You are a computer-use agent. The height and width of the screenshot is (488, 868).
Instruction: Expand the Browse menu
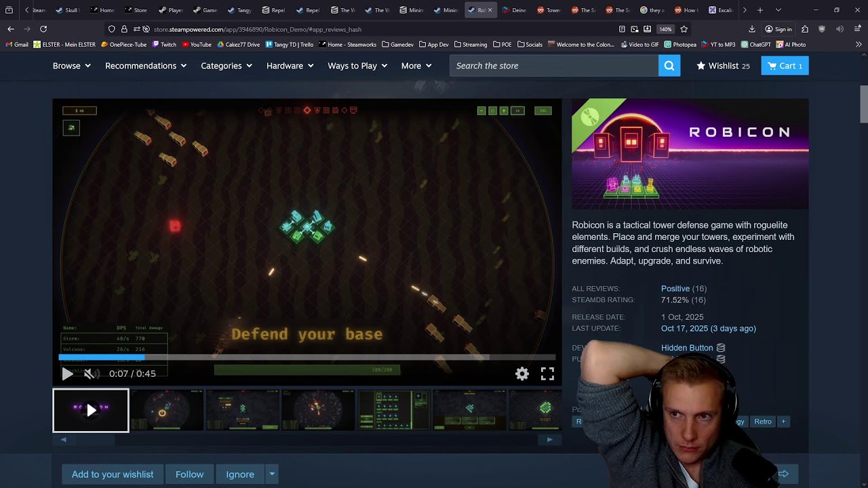point(72,66)
